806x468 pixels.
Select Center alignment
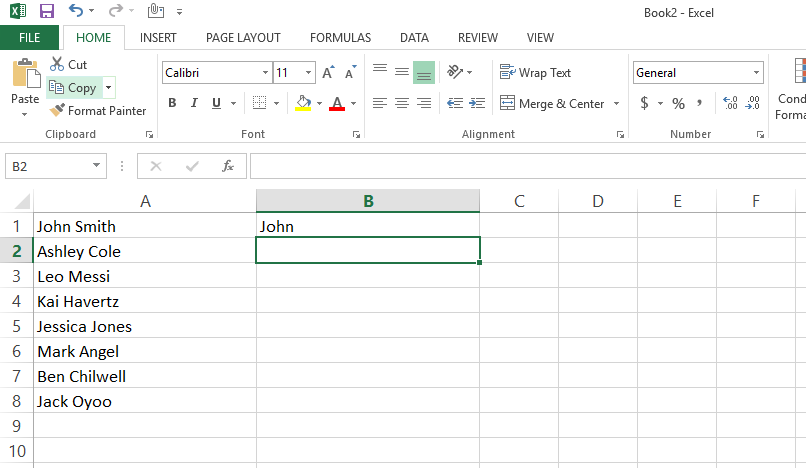click(402, 103)
